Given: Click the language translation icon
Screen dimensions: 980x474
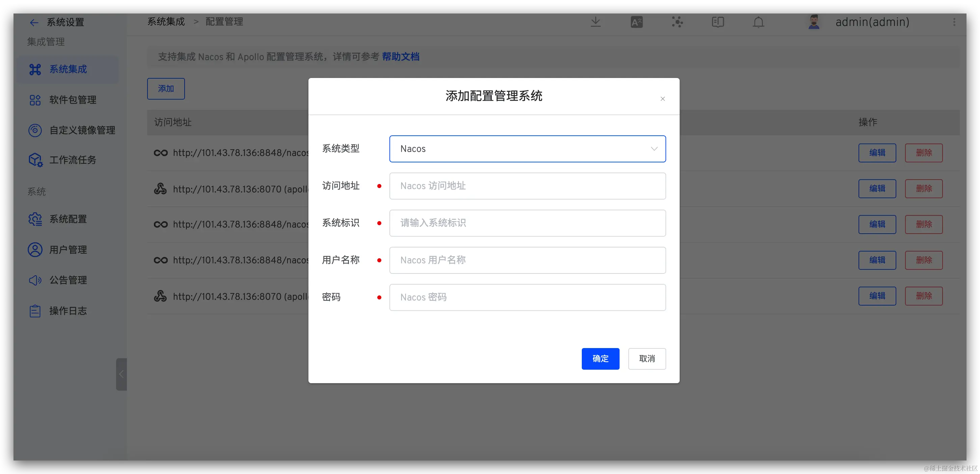Looking at the screenshot, I should coord(636,22).
